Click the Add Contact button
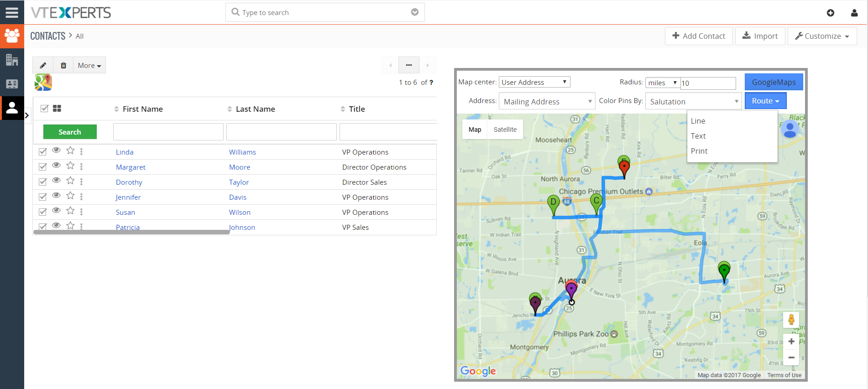 [699, 36]
